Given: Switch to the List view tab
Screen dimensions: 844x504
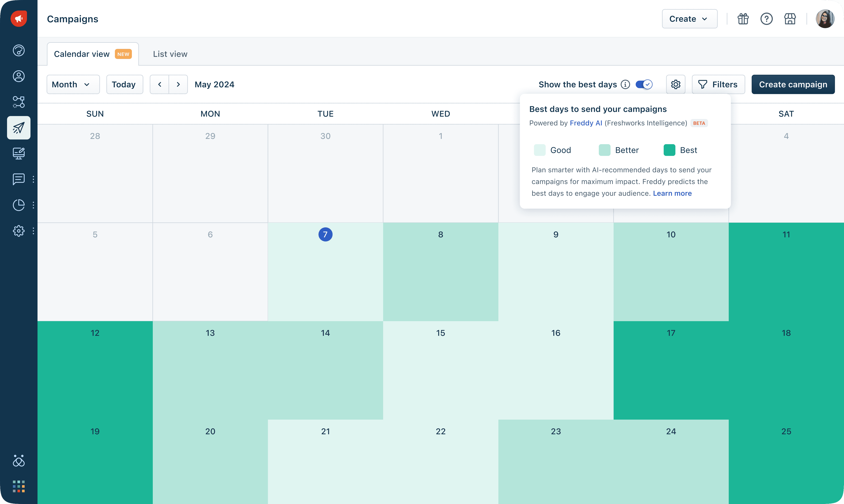Looking at the screenshot, I should point(170,54).
